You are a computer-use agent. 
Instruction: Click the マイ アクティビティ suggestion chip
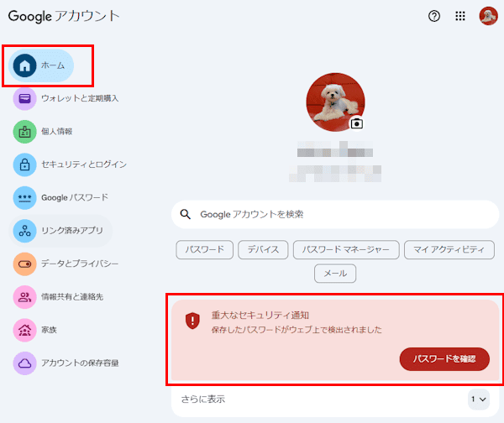coord(449,249)
